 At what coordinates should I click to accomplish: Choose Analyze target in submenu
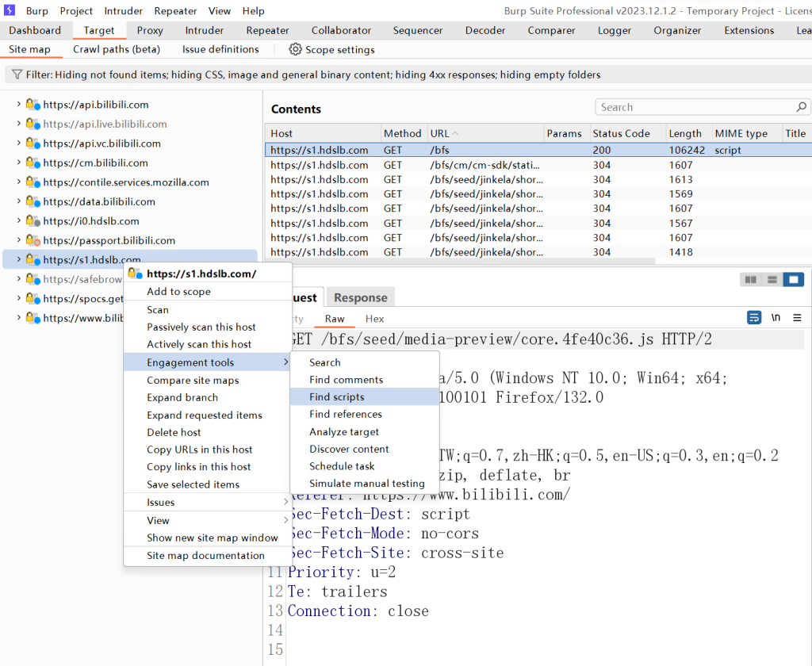point(365,432)
